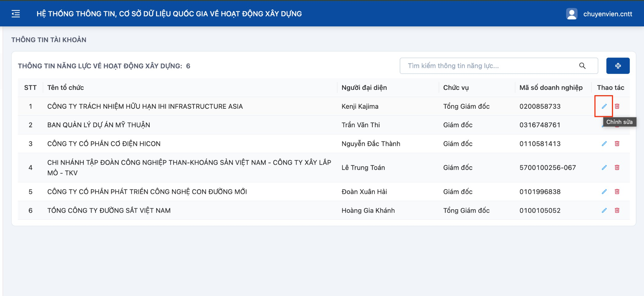Delete the IHI Infrastructure Asia row
This screenshot has width=644, height=296.
(x=617, y=106)
